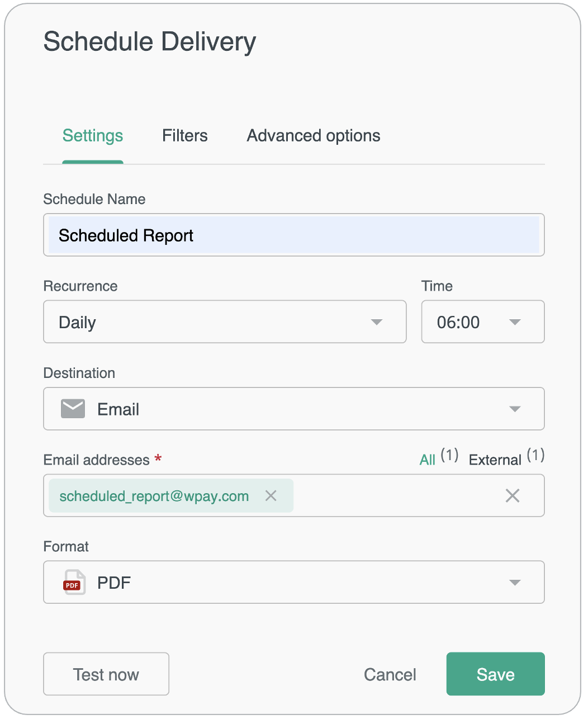Click the PDF file icon in Format field
Image resolution: width=588 pixels, height=719 pixels.
(73, 582)
